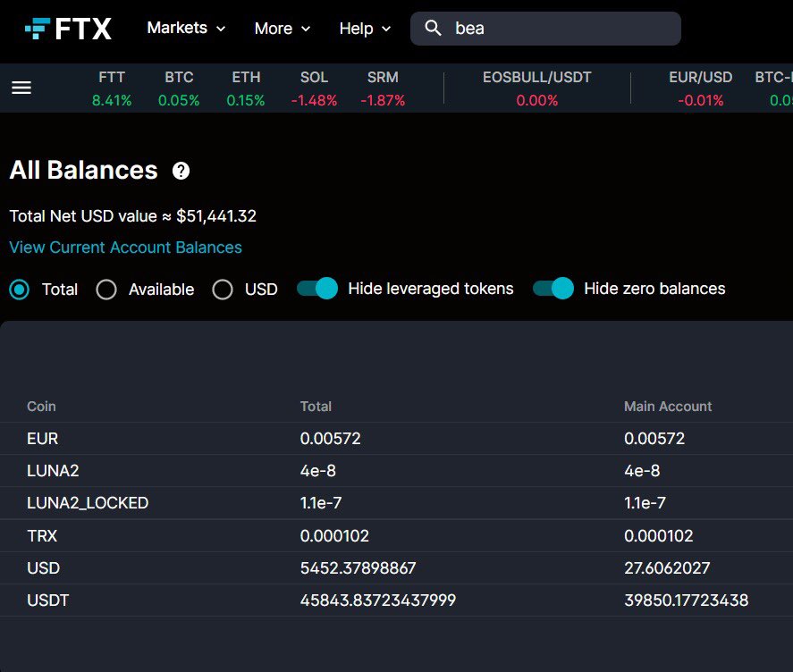This screenshot has width=793, height=672.
Task: Expand the Help dropdown menu
Action: 365,29
